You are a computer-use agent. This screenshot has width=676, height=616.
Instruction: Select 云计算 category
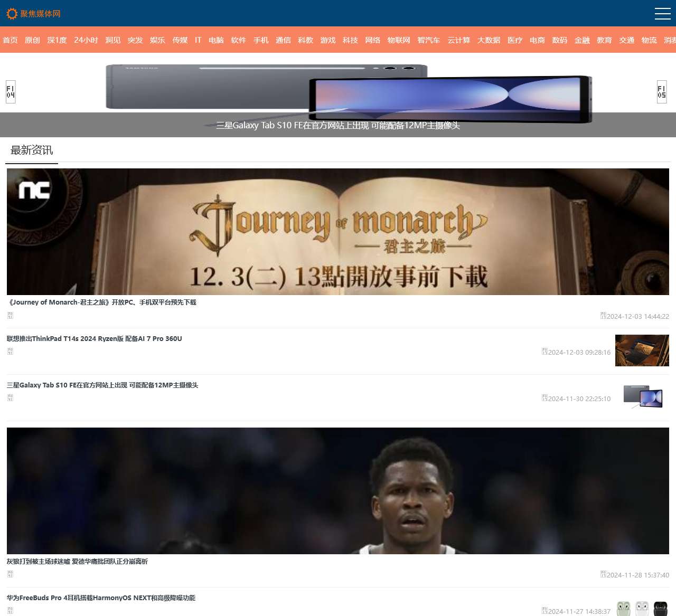pos(459,40)
